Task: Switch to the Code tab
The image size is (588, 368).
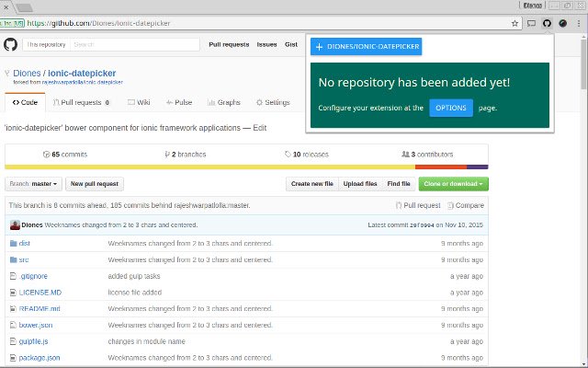Action: click(25, 102)
